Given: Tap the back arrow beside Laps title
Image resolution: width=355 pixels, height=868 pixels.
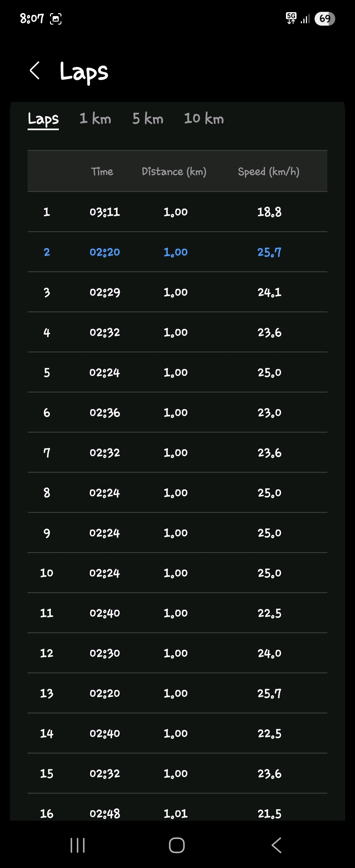Looking at the screenshot, I should pyautogui.click(x=35, y=70).
